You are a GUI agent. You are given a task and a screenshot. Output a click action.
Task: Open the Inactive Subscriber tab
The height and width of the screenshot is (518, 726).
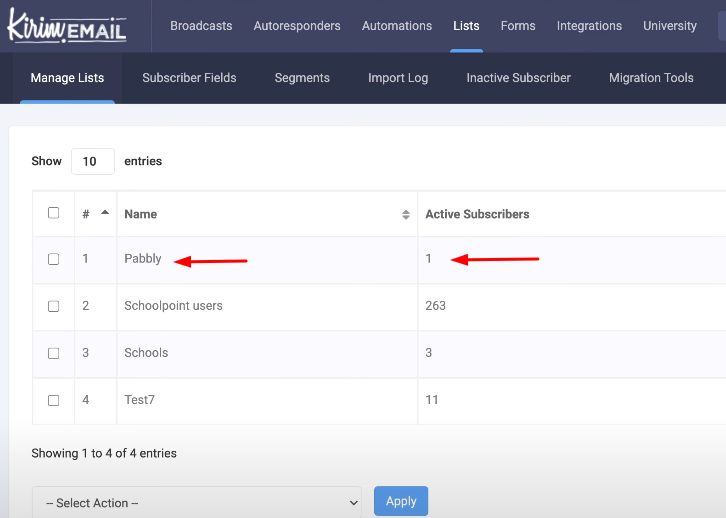pyautogui.click(x=518, y=78)
